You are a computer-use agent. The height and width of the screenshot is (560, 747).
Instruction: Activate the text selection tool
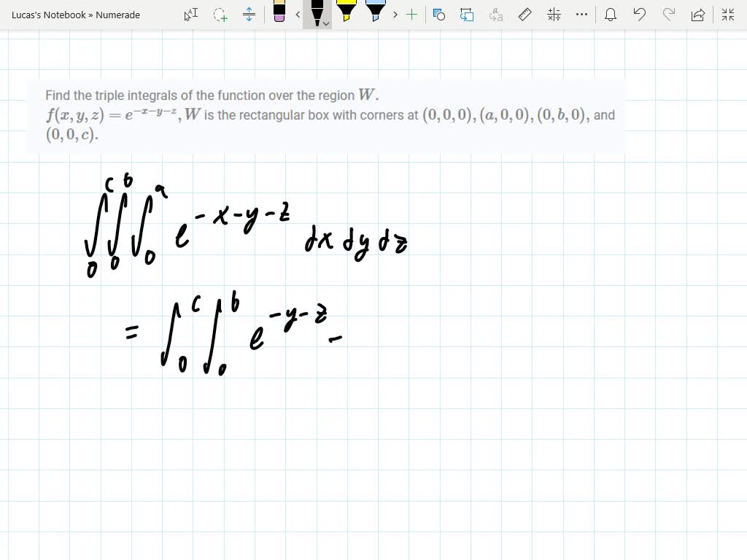click(x=190, y=15)
